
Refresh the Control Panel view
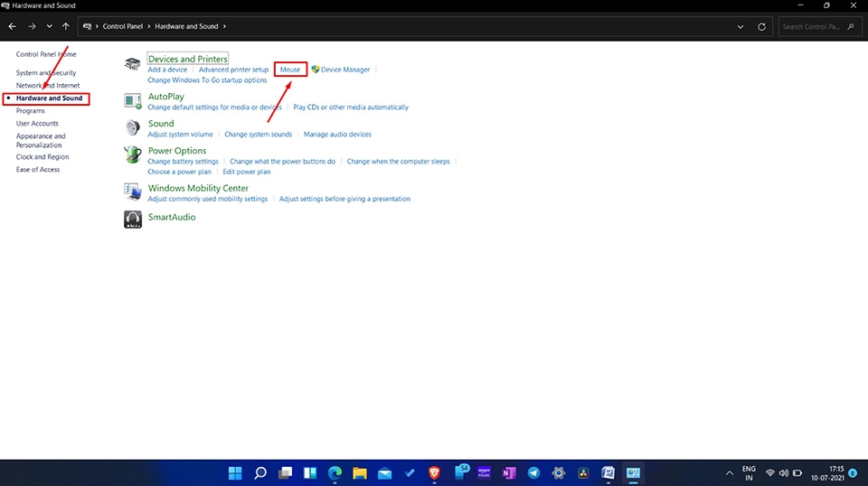pos(762,27)
